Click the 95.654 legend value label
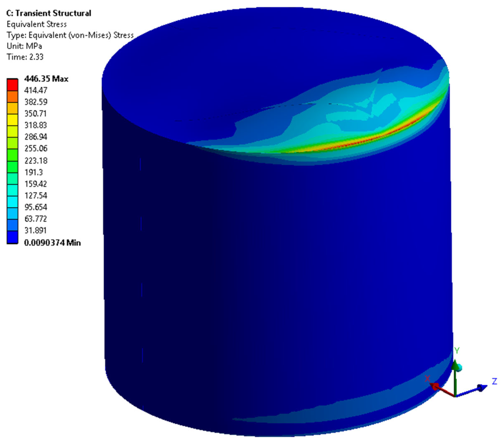The width and height of the screenshot is (504, 444). coord(36,207)
